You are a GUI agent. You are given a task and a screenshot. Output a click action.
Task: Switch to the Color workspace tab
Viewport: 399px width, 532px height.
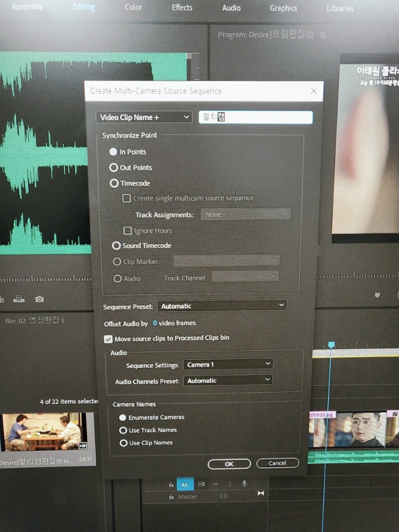click(x=133, y=7)
